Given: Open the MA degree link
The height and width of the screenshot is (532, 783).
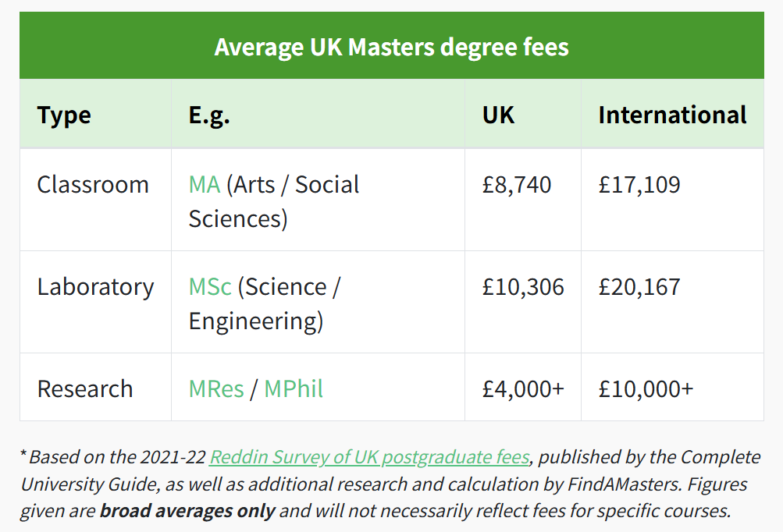Looking at the screenshot, I should click(205, 185).
